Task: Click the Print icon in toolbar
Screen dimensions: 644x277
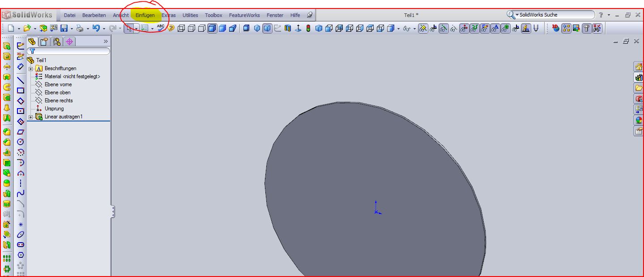Action: click(80, 29)
